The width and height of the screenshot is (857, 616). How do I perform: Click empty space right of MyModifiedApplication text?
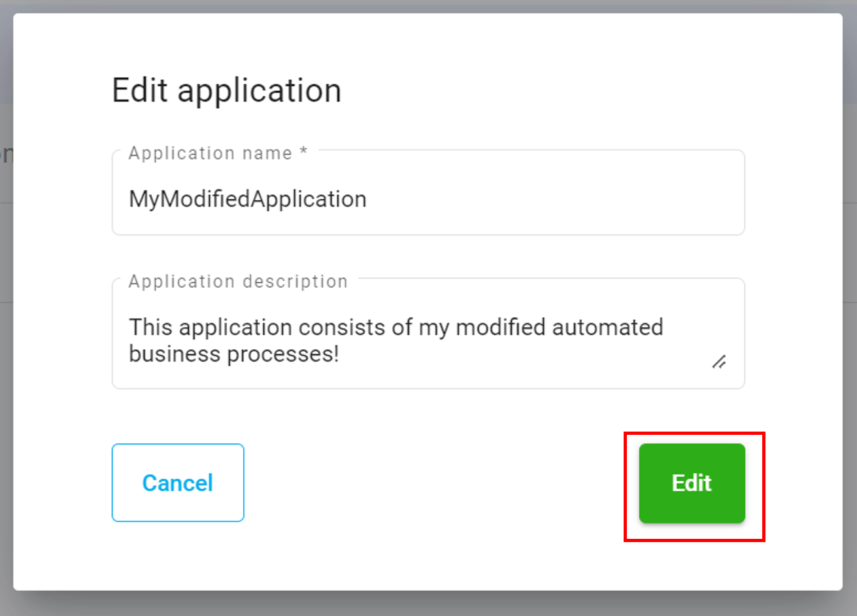(x=556, y=199)
